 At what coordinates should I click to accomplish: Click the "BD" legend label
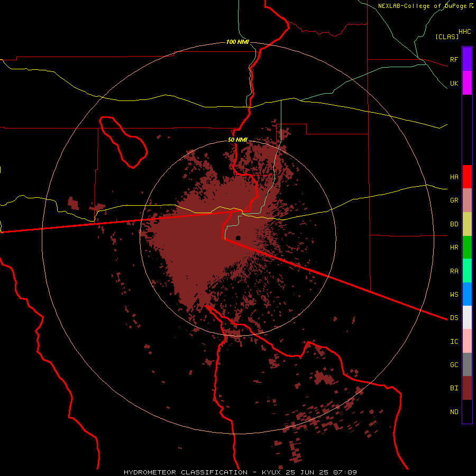pos(454,224)
